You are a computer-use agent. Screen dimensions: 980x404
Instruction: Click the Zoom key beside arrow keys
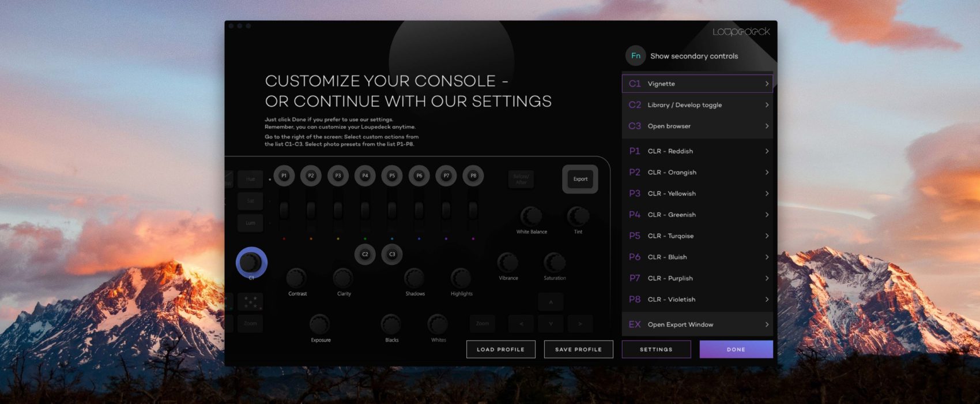(x=483, y=324)
